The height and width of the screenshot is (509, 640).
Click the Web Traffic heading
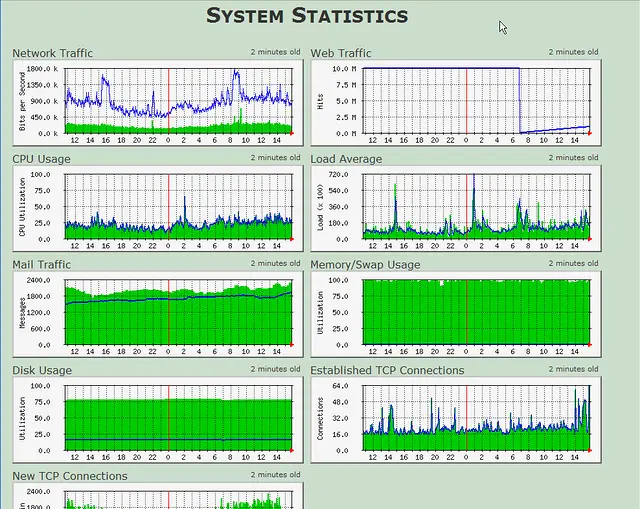point(341,53)
